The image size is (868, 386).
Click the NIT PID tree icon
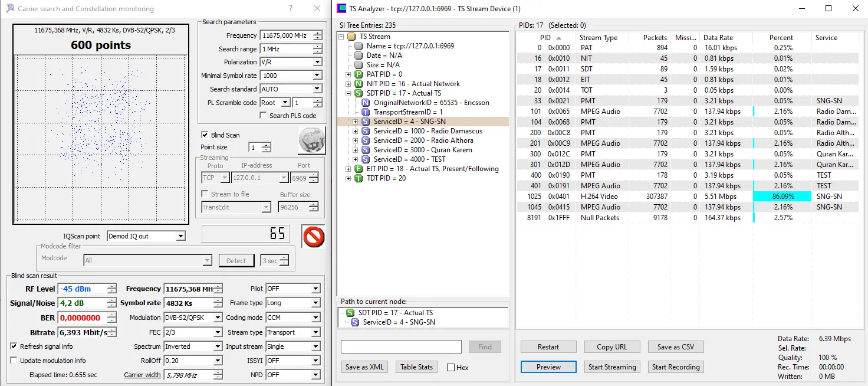tap(358, 84)
